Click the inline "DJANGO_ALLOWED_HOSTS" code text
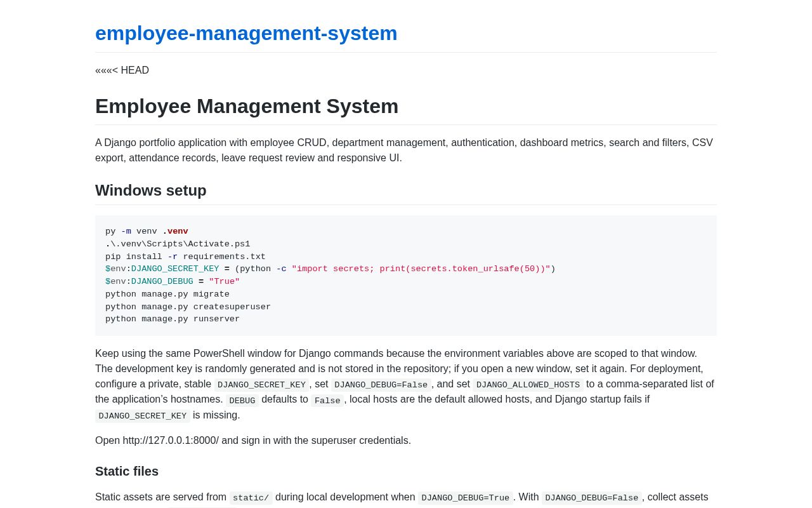The image size is (812, 508). point(528,385)
